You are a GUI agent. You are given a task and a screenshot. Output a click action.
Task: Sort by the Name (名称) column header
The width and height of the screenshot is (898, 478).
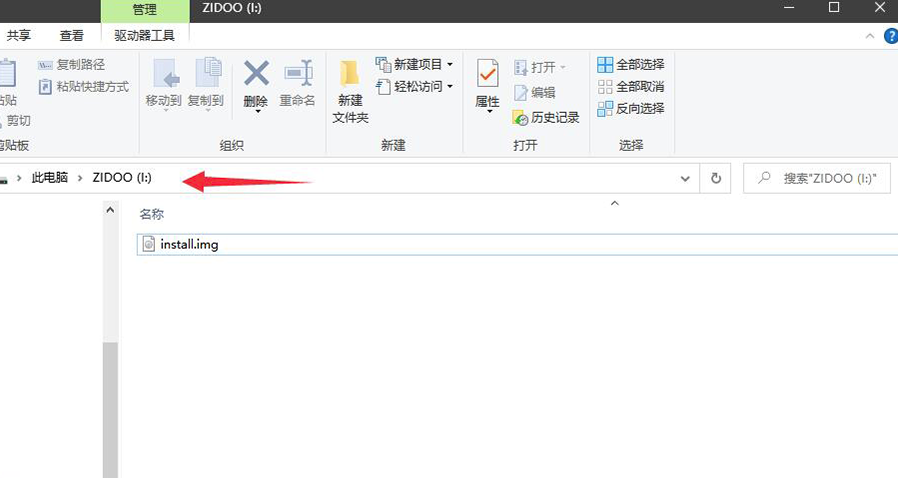(152, 214)
